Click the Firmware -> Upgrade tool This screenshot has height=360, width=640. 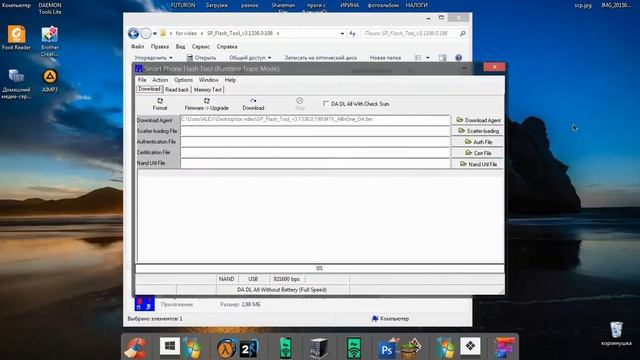point(207,104)
